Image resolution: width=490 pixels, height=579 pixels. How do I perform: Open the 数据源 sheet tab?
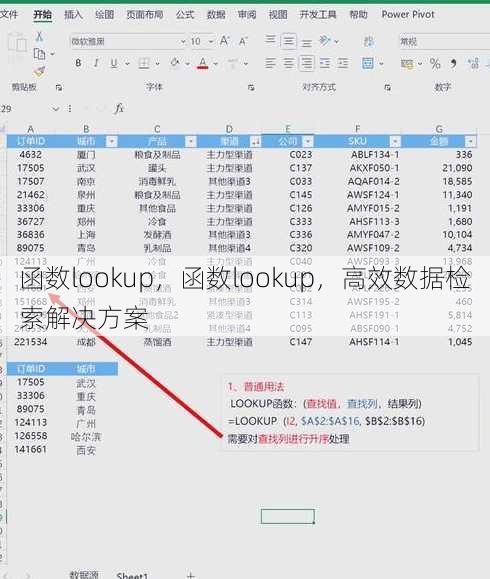84,575
